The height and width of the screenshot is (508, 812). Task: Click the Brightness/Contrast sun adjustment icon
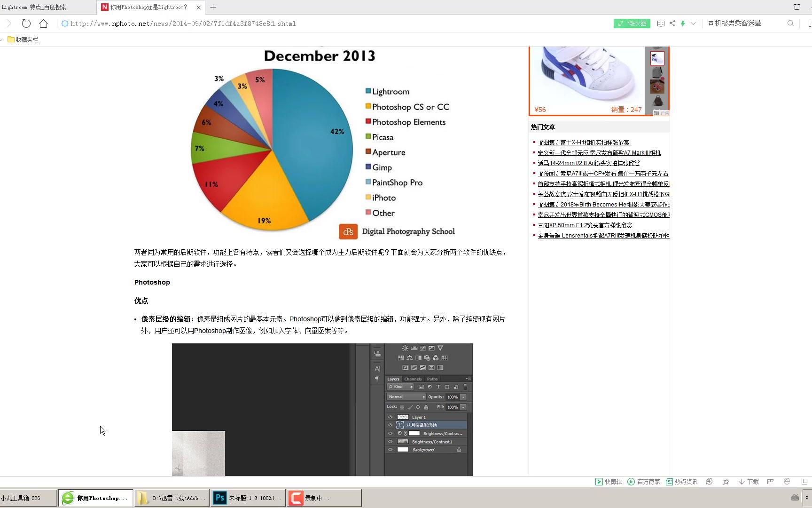pyautogui.click(x=405, y=348)
